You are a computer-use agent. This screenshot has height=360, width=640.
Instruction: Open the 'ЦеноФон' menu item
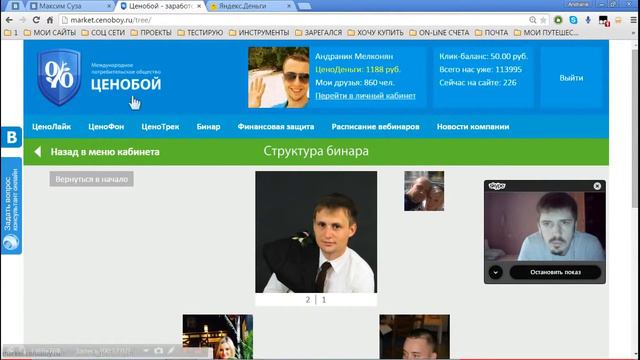106,127
